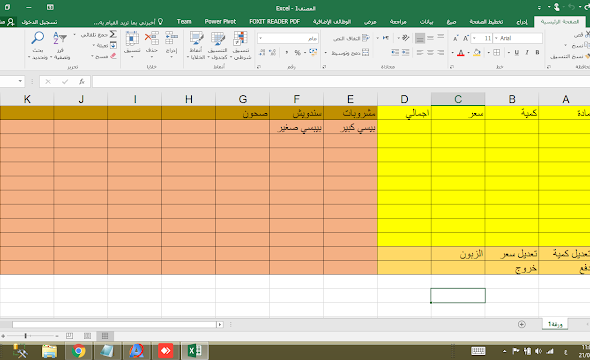Toggle Italic formatting
590x360 pixels.
click(x=527, y=52)
